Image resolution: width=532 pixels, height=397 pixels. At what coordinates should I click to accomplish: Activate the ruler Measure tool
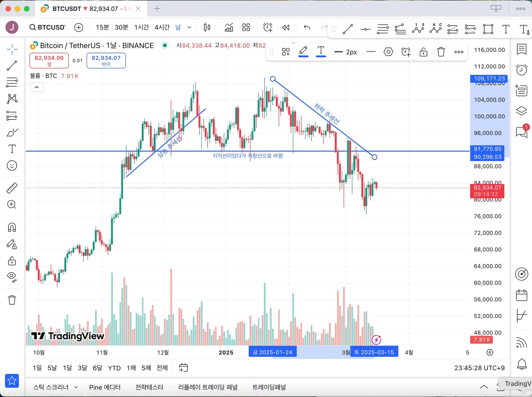12,188
